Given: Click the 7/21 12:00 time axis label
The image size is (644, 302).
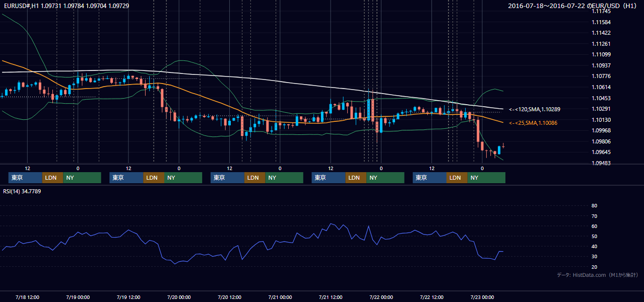Looking at the screenshot, I should (x=331, y=297).
